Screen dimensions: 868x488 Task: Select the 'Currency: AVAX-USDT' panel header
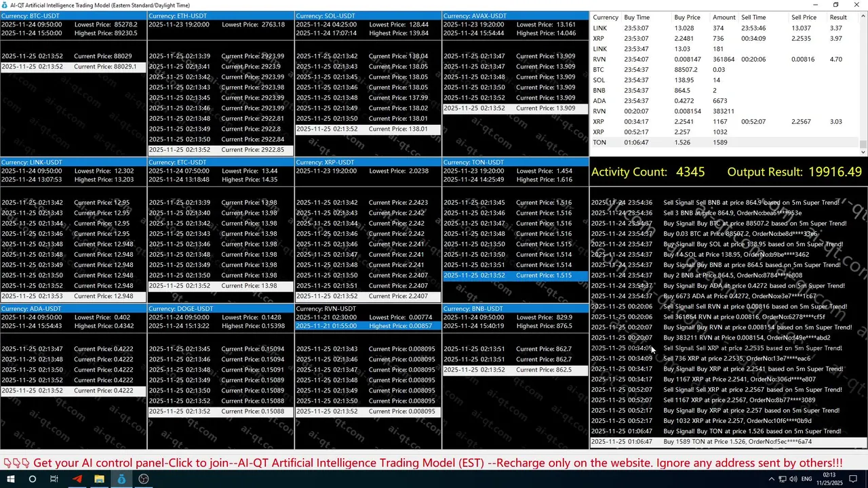tap(515, 16)
